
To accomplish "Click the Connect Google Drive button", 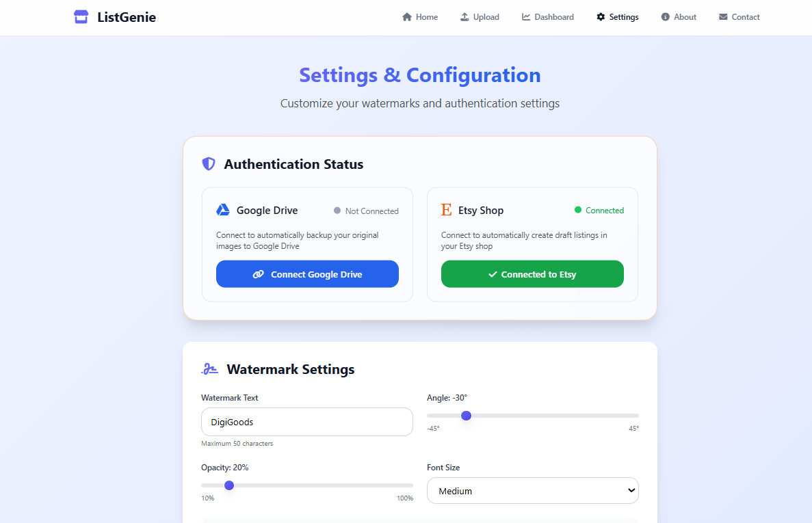I will click(x=307, y=274).
